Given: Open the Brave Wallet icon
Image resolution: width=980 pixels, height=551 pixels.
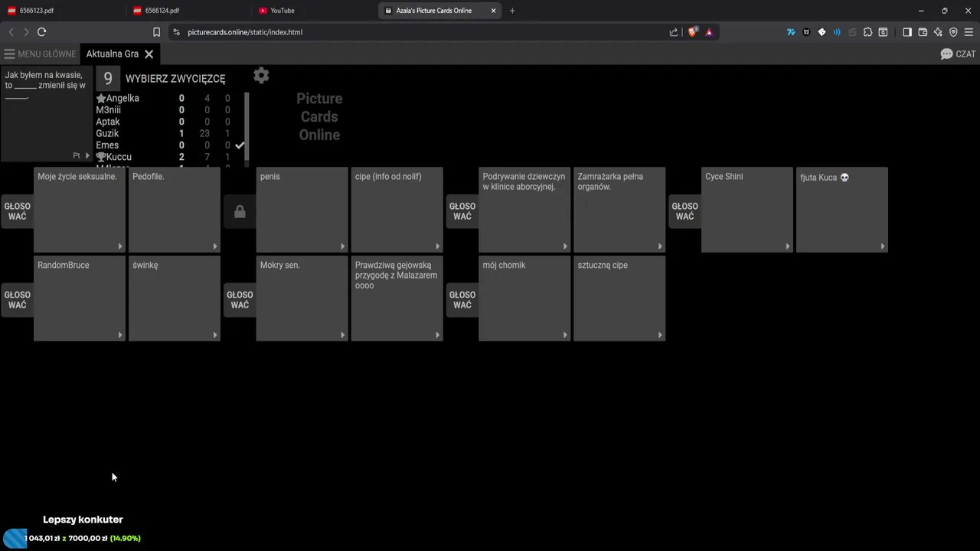Looking at the screenshot, I should (923, 32).
